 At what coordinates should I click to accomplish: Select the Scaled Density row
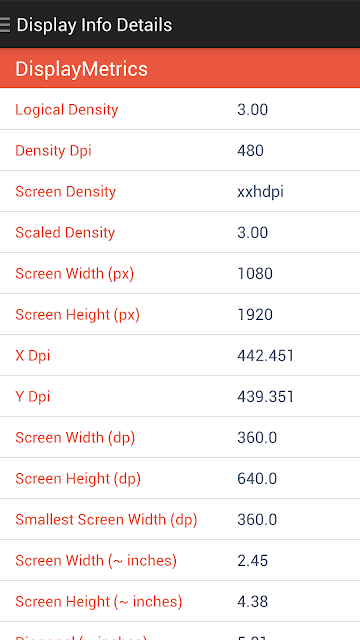[180, 232]
